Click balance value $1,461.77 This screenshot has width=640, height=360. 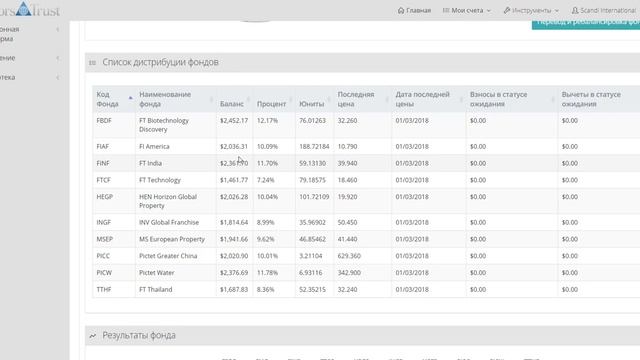point(234,180)
